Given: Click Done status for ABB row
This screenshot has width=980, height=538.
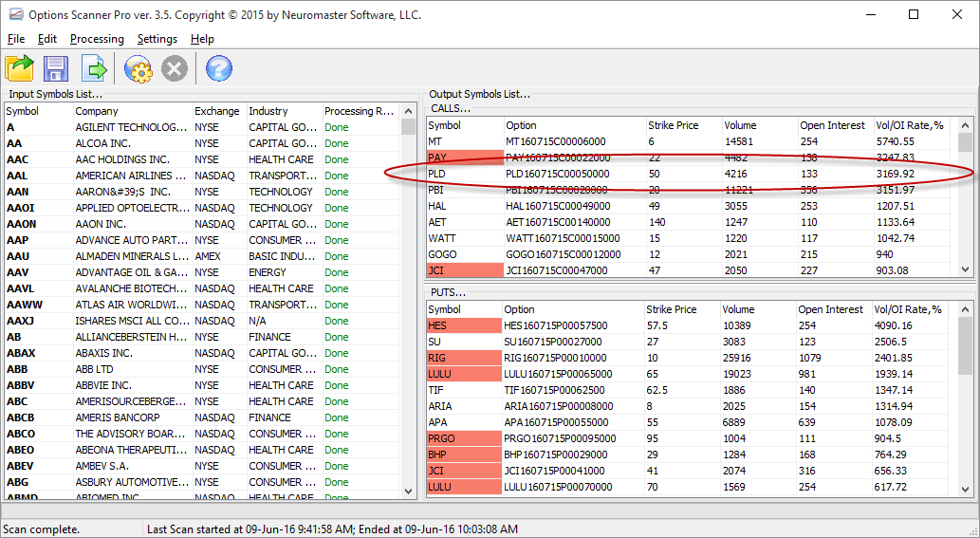Looking at the screenshot, I should [336, 369].
